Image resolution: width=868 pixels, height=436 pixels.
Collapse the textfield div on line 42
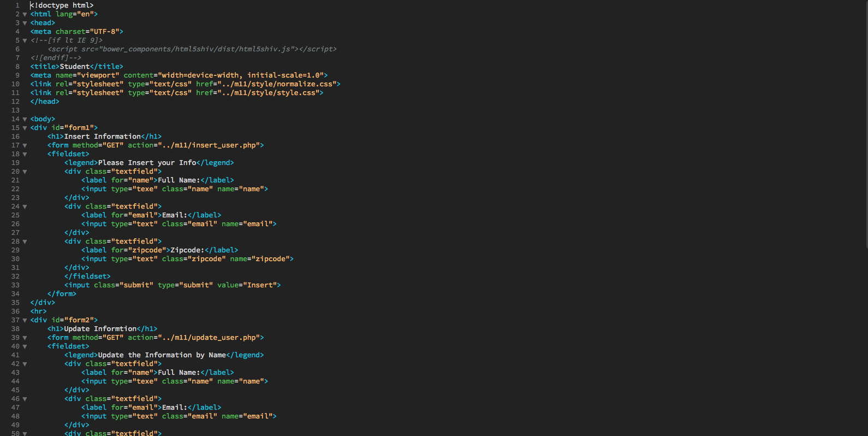(x=25, y=364)
